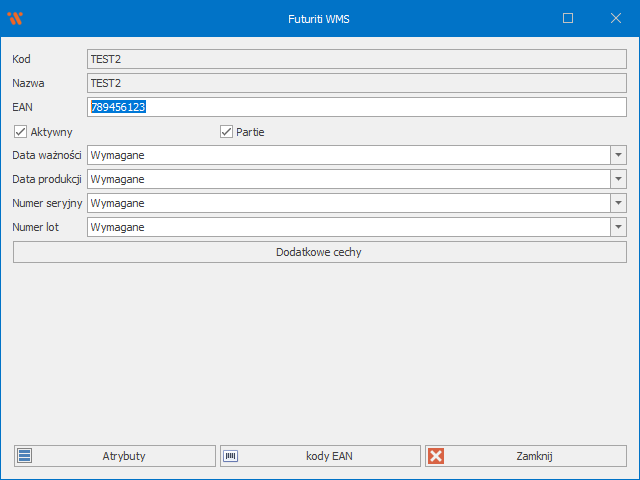
Task: Open the Data ważności dropdown arrow
Action: pyautogui.click(x=618, y=155)
